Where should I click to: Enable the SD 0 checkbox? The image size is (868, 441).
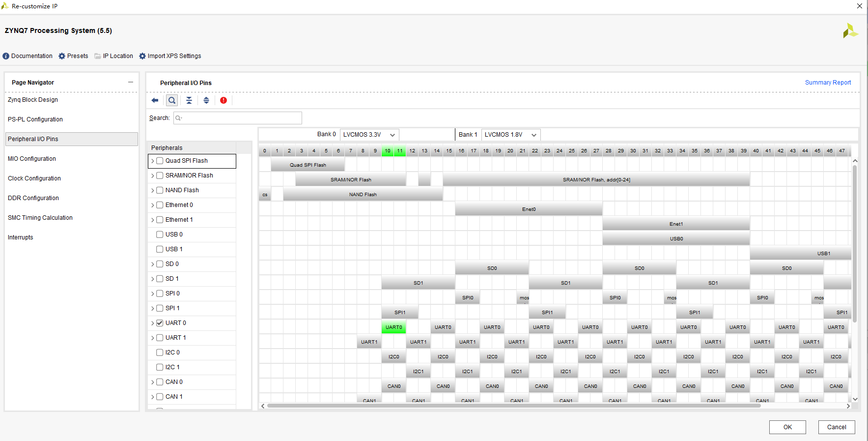coord(160,264)
